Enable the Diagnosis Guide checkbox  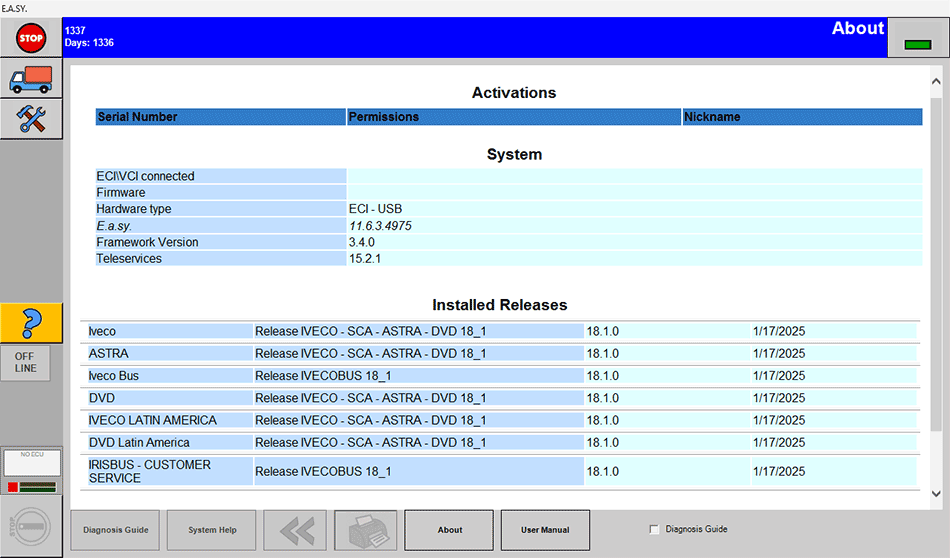[654, 529]
